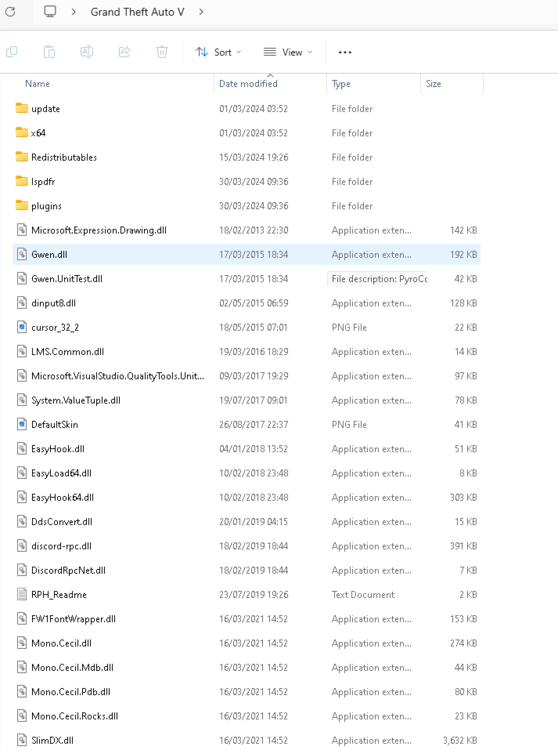Click the FW1FontWrapper.dll file icon
Screen dimensions: 558x750
(22, 619)
